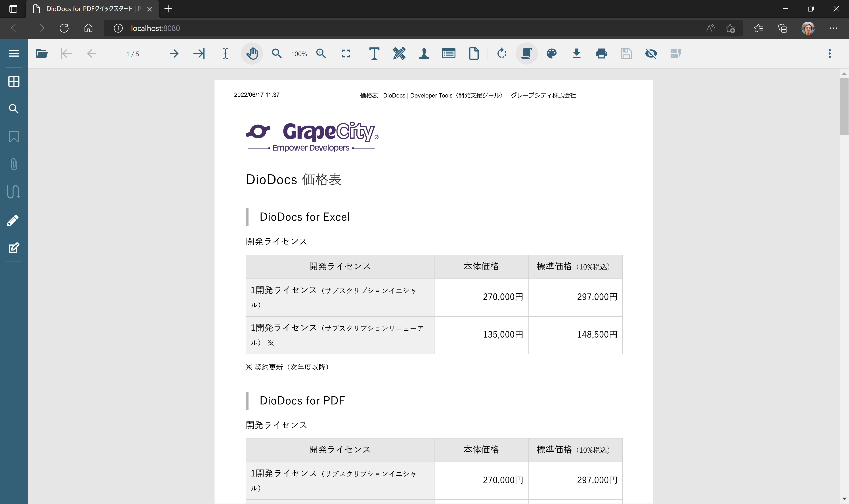Select the text annotation T tool
The image size is (849, 504).
click(374, 53)
